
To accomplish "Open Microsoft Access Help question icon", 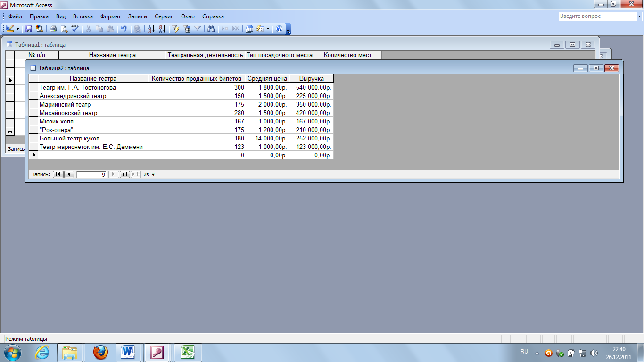I will [279, 29].
